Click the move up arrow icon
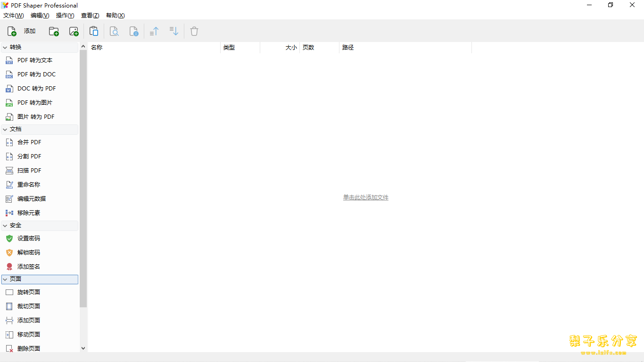This screenshot has height=362, width=644. 154,31
